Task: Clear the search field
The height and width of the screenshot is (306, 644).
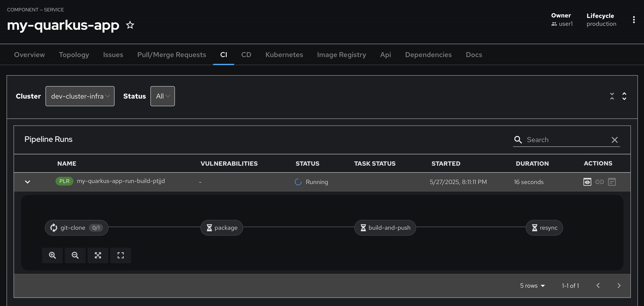Action: 614,140
